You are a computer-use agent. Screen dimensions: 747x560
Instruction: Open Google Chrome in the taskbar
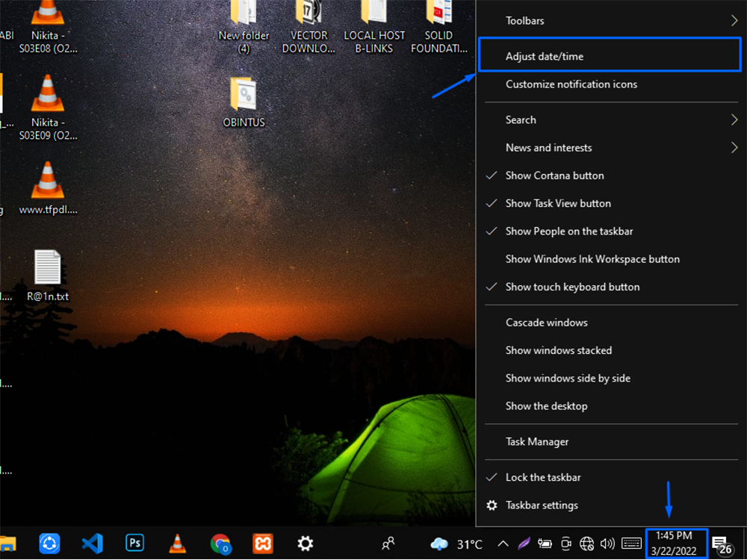(220, 544)
